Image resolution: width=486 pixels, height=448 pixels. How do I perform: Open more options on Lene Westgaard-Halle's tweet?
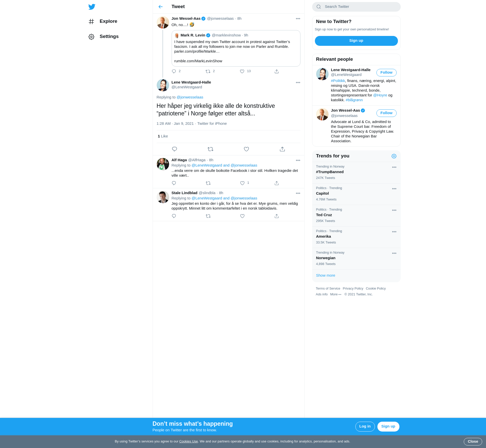tap(298, 83)
